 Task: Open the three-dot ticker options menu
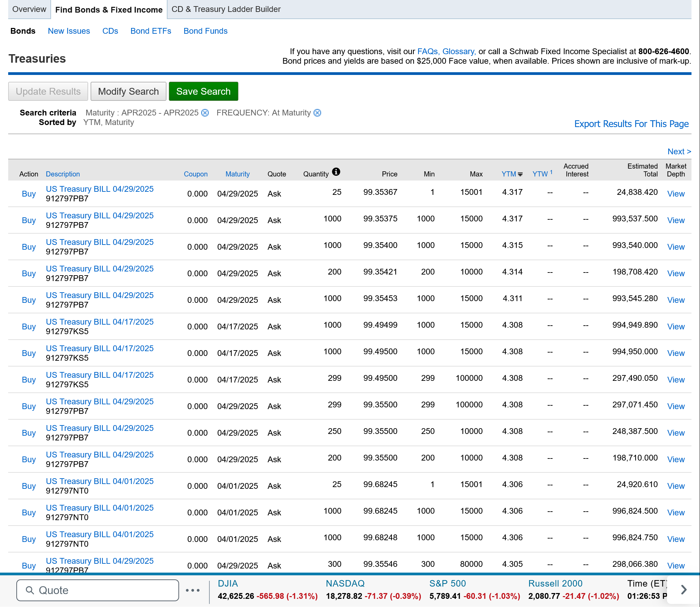coord(193,590)
